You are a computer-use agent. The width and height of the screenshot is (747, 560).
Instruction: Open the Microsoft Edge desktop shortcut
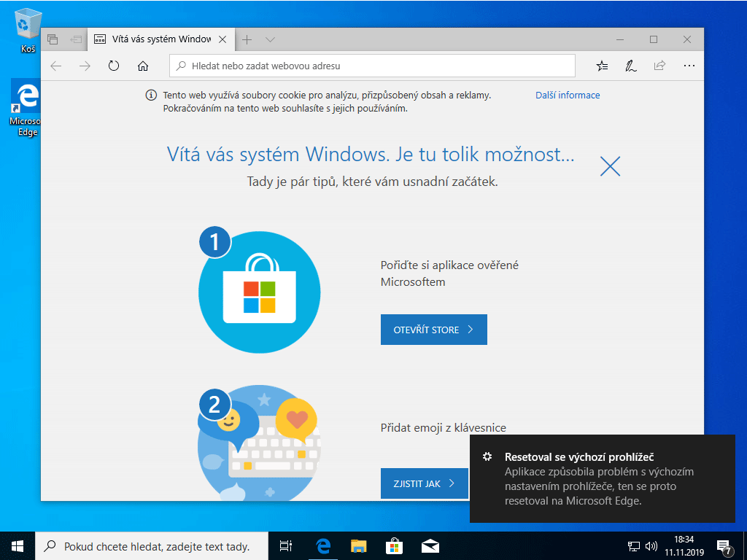[x=27, y=109]
